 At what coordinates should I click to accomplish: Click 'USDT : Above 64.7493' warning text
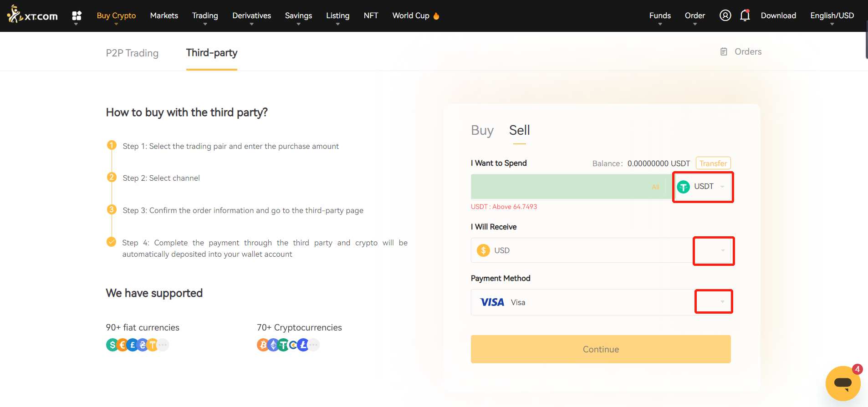coord(504,207)
